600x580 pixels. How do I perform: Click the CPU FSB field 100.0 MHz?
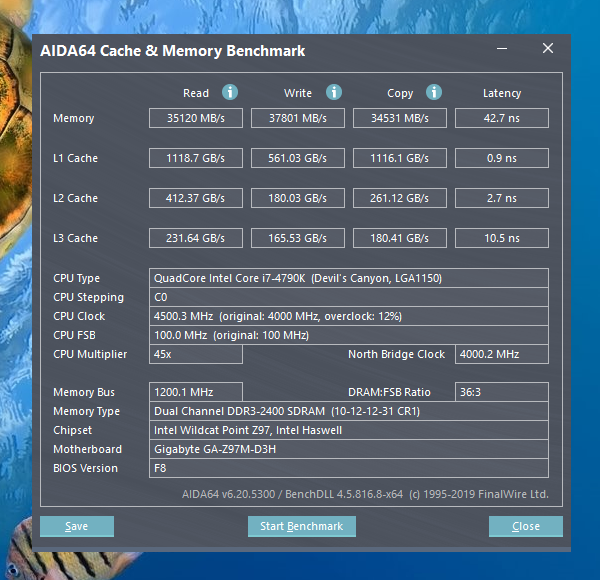click(349, 335)
